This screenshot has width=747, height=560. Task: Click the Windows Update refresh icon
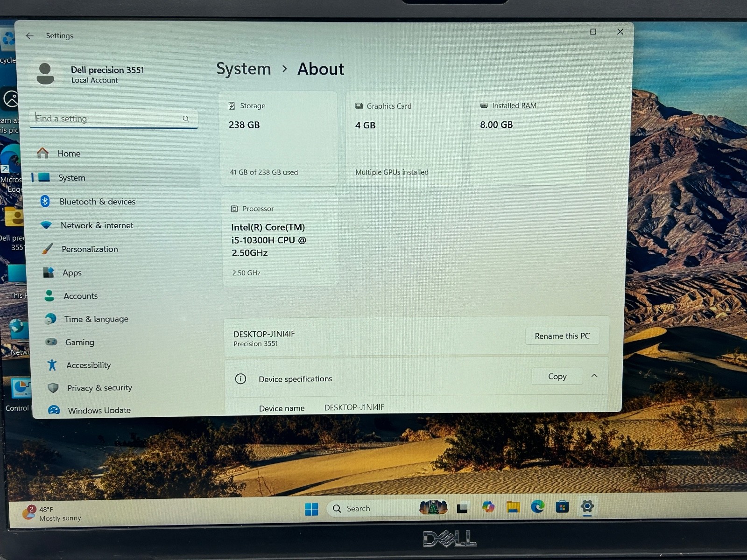tap(54, 410)
